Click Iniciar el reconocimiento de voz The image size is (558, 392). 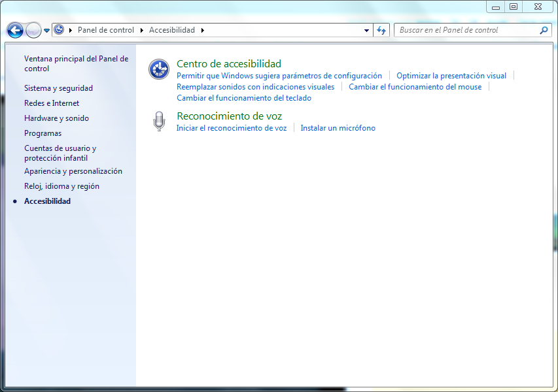(232, 128)
